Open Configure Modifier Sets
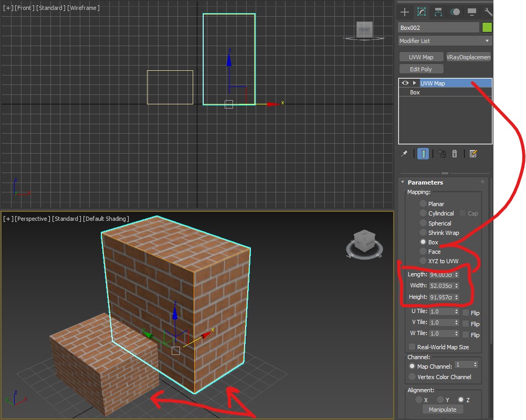The width and height of the screenshot is (526, 420). 473,154
